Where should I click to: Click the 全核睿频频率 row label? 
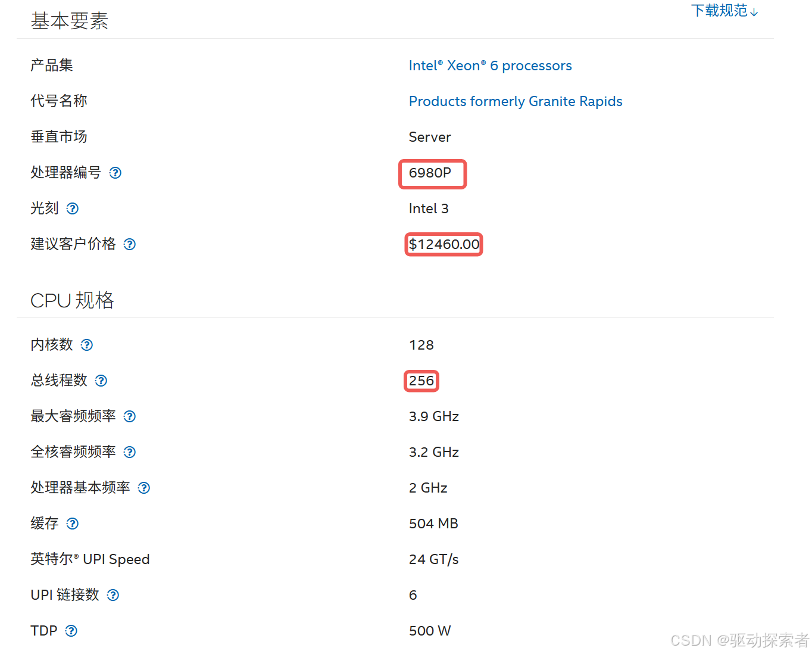73,452
